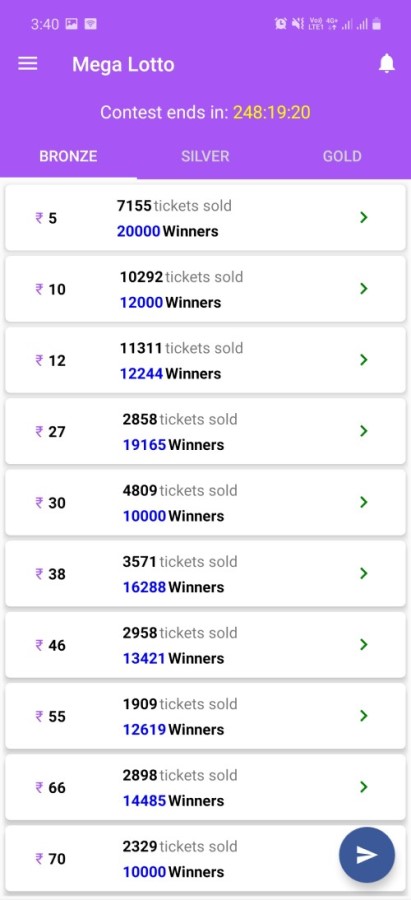Tap the battery icon in status bar
The image size is (411, 900).
(377, 24)
